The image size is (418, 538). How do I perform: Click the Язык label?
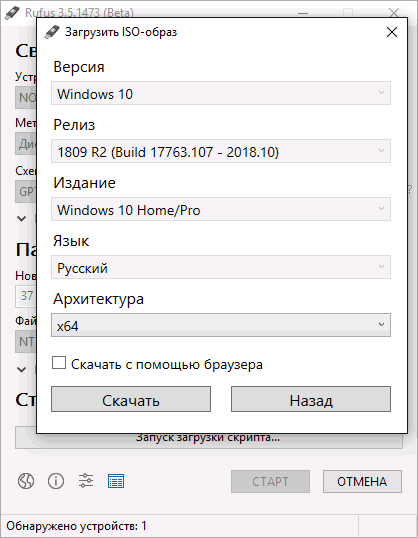point(71,241)
